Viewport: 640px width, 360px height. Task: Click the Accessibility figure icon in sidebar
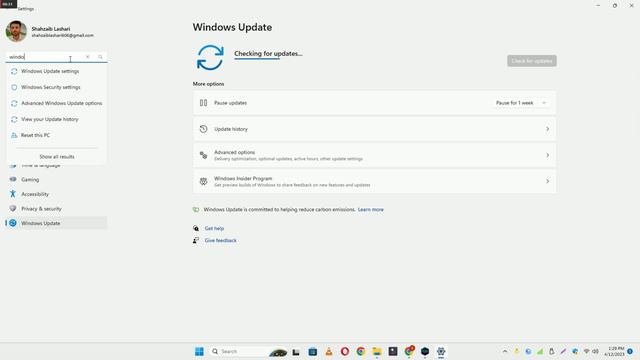pyautogui.click(x=13, y=194)
